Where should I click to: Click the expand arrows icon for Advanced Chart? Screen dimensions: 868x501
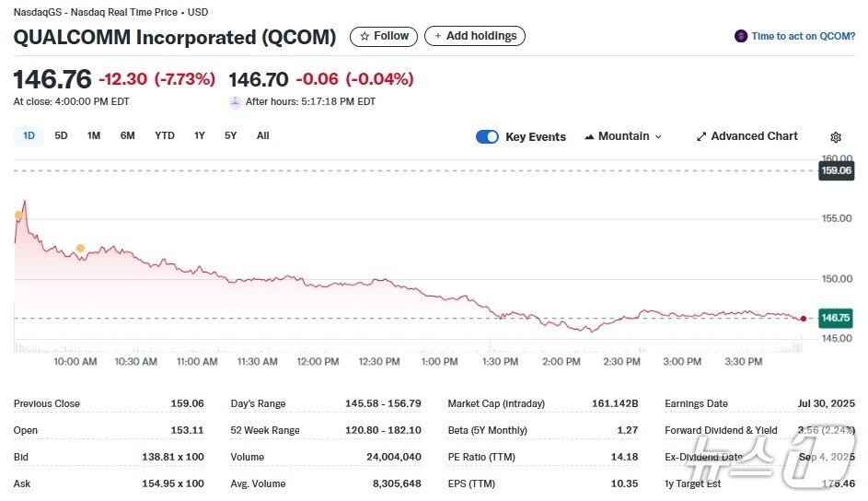pos(701,136)
